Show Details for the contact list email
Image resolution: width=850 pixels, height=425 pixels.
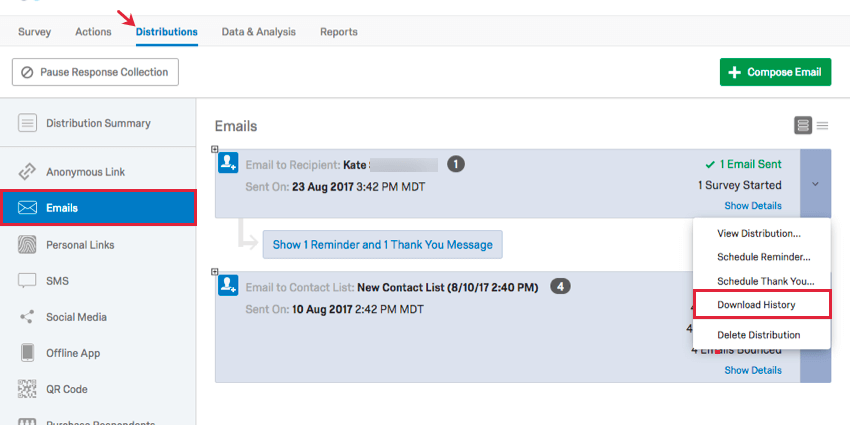tap(753, 370)
